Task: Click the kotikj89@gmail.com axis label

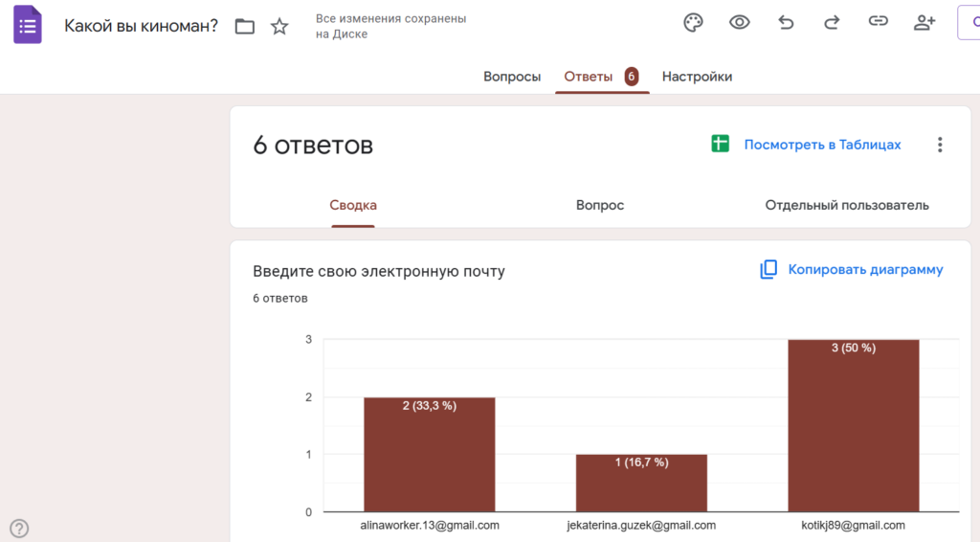Action: (x=853, y=525)
